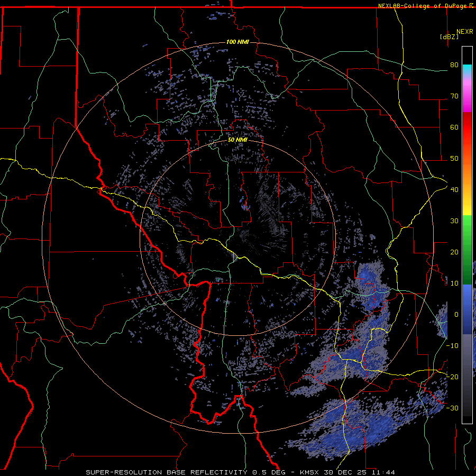
Task: Click the 40 value on the dBZ scale
Action: tap(454, 190)
